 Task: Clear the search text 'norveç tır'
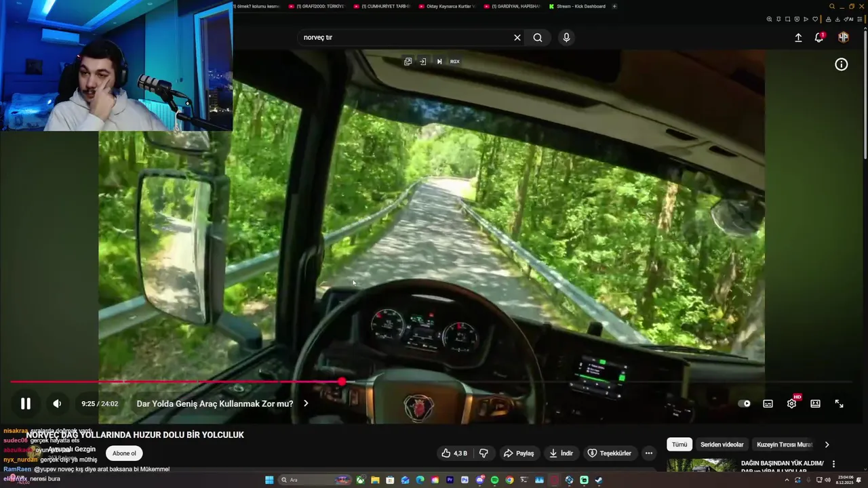pyautogui.click(x=517, y=37)
